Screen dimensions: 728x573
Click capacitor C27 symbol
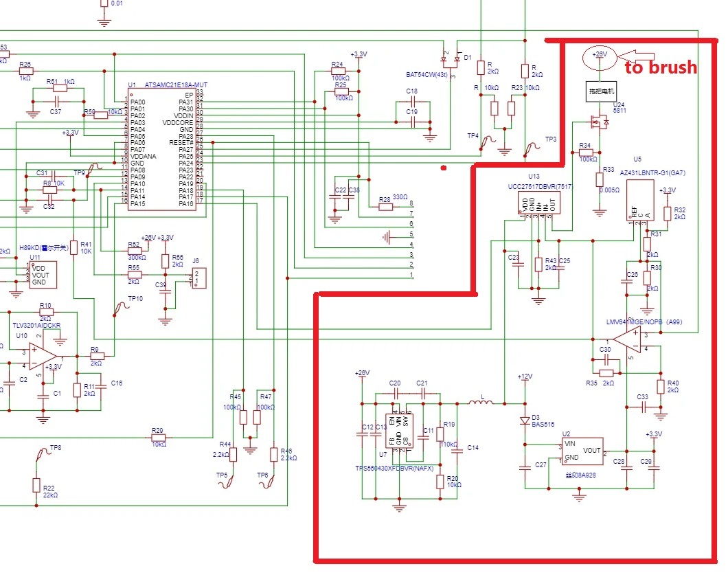(525, 468)
